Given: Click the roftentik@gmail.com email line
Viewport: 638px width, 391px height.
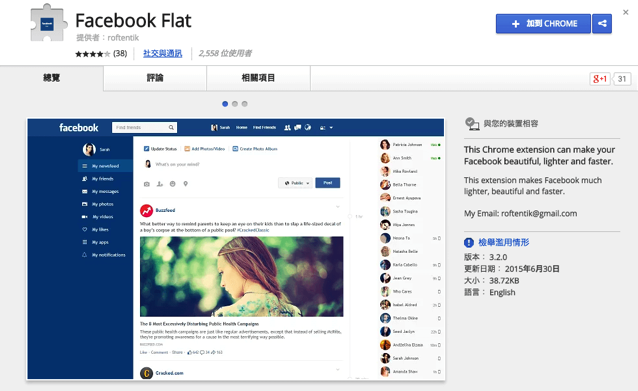Looking at the screenshot, I should 520,214.
